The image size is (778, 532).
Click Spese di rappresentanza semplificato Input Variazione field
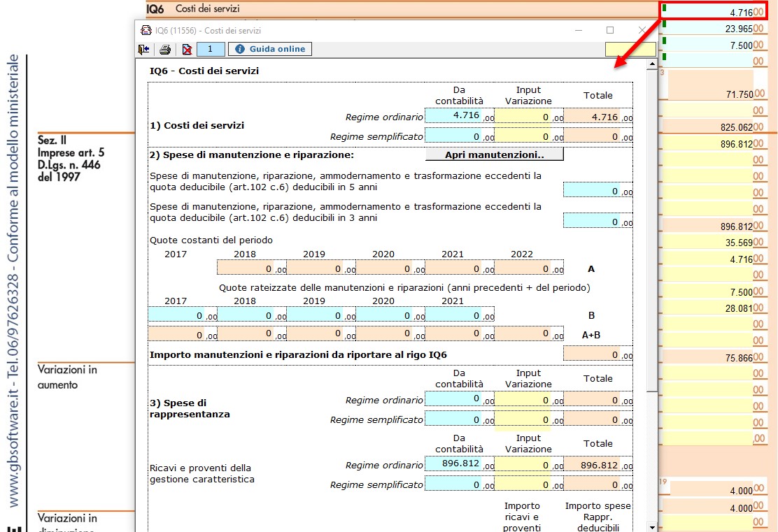coord(529,419)
